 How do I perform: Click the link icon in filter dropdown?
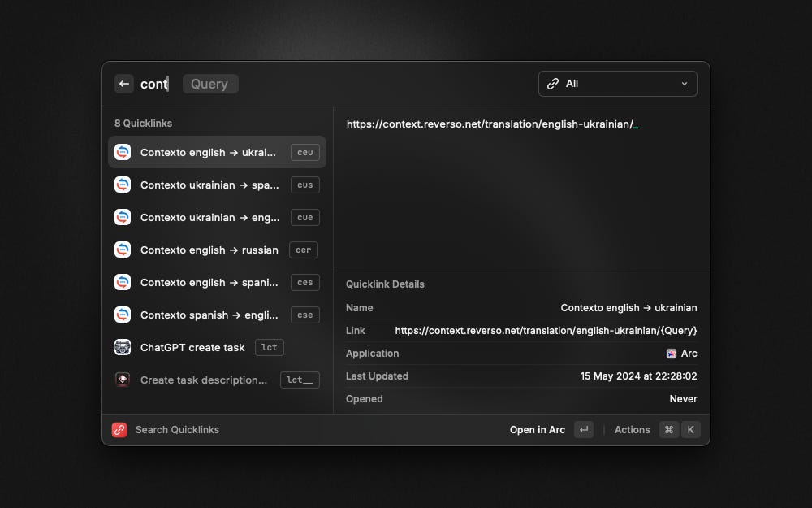click(552, 84)
